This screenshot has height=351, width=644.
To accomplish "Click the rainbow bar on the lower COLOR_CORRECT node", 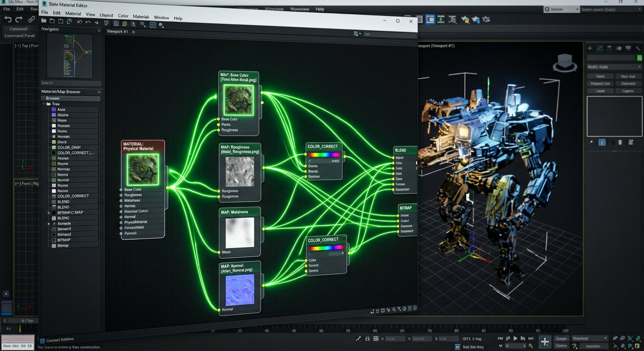I will pos(327,248).
